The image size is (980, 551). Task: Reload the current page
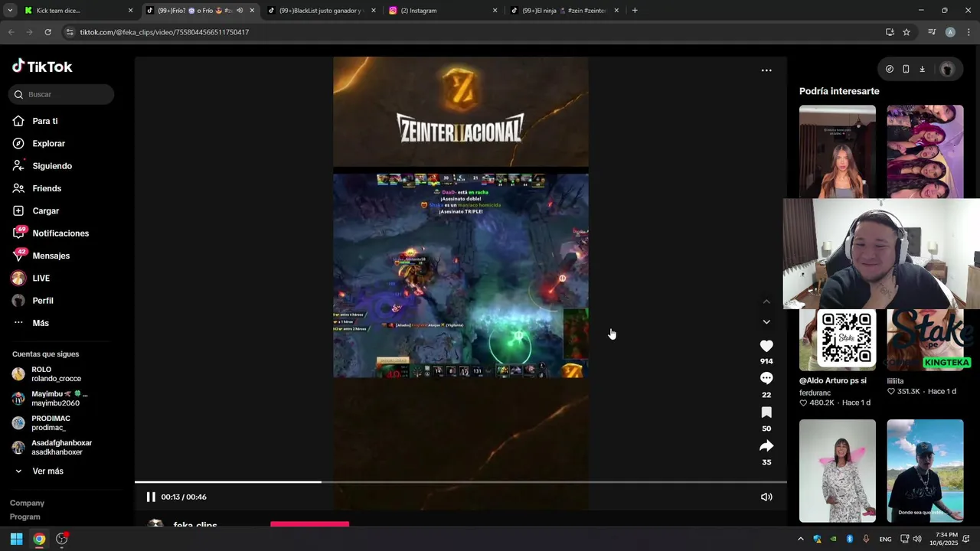click(47, 32)
